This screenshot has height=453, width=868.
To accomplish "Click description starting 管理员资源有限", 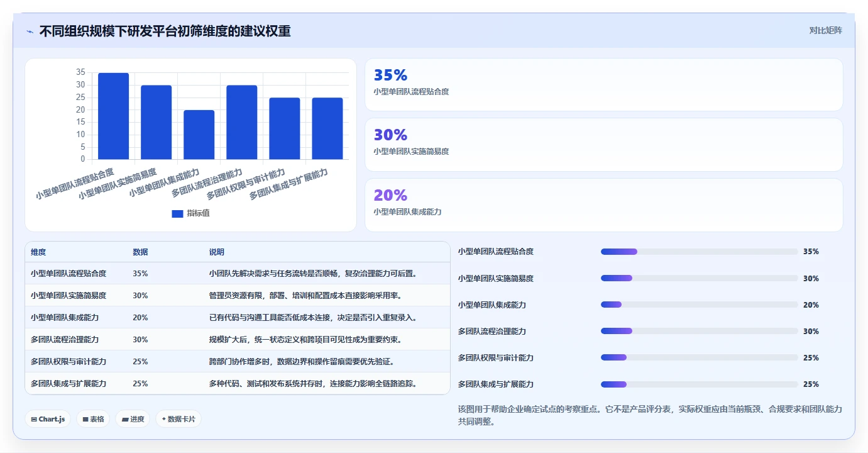I will (x=305, y=296).
